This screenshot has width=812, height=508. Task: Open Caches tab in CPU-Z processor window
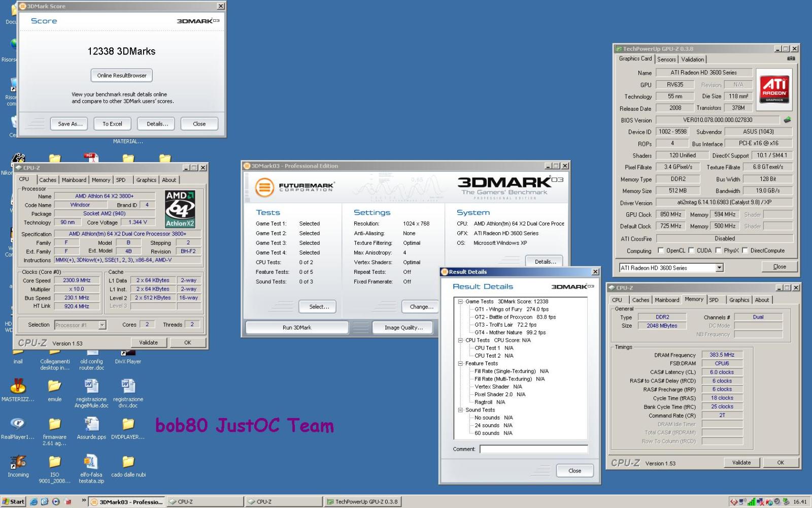coord(48,180)
